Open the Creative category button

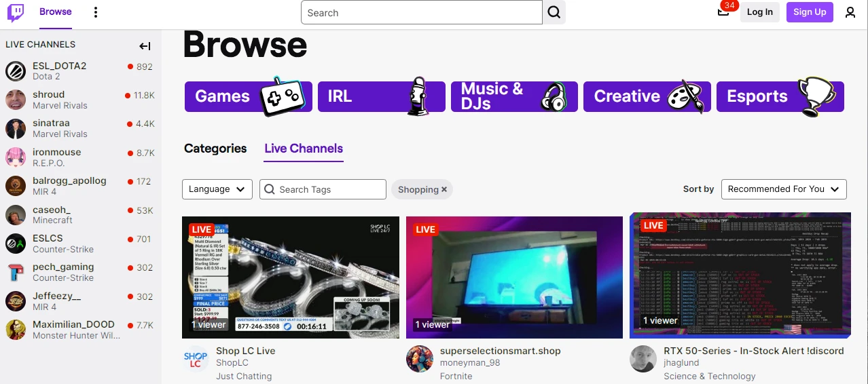[x=647, y=96]
